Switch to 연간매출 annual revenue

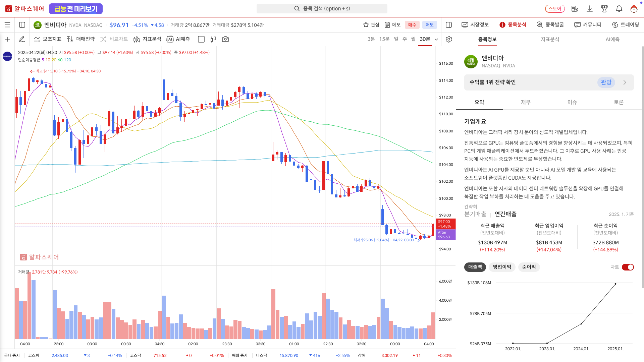coord(505,214)
